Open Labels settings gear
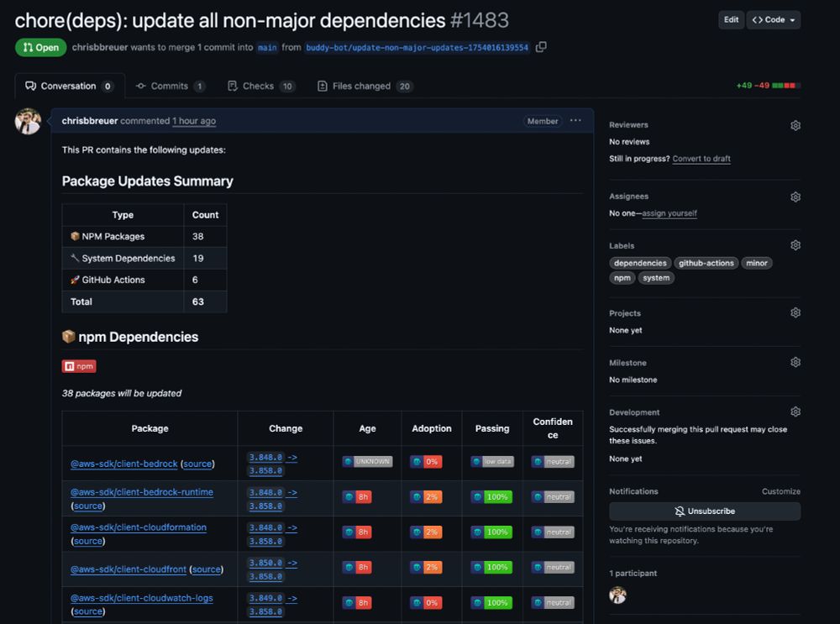This screenshot has height=624, width=840. tap(795, 245)
